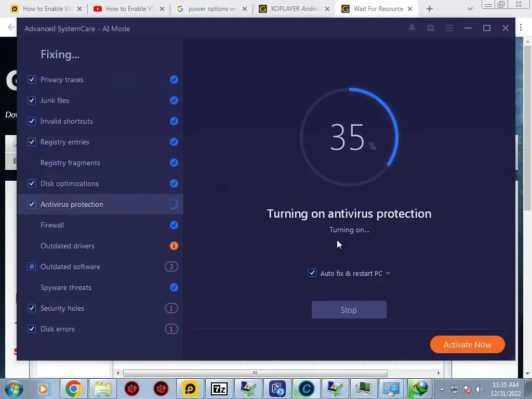Click the Stop button

[x=349, y=310]
